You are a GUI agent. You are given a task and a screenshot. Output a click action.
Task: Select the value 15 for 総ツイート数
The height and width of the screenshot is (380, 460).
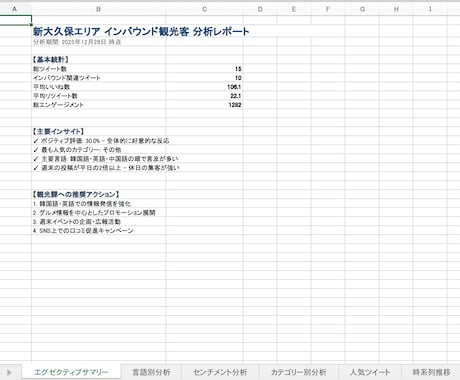pos(238,69)
